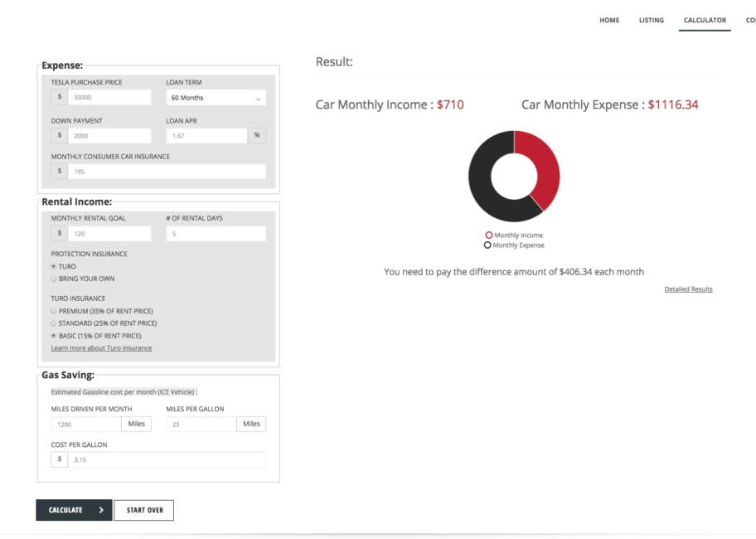The image size is (756, 539).
Task: Click the Monthly Consumer Car Insurance field
Action: point(167,171)
